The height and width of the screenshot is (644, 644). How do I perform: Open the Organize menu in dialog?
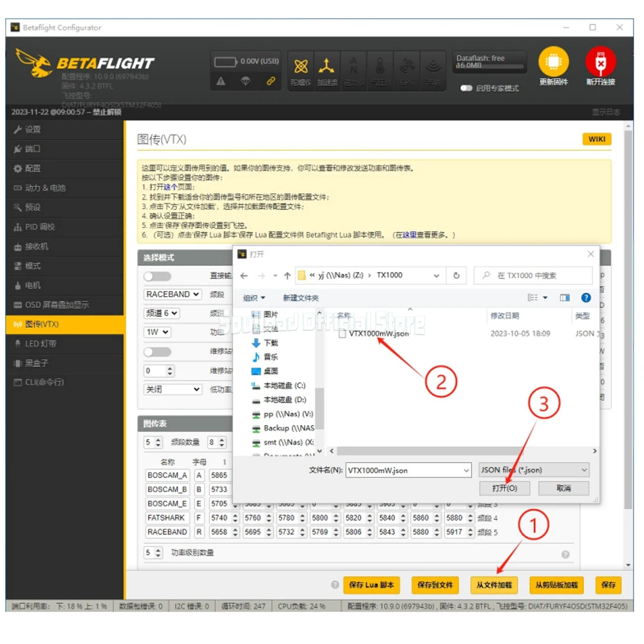(x=254, y=298)
